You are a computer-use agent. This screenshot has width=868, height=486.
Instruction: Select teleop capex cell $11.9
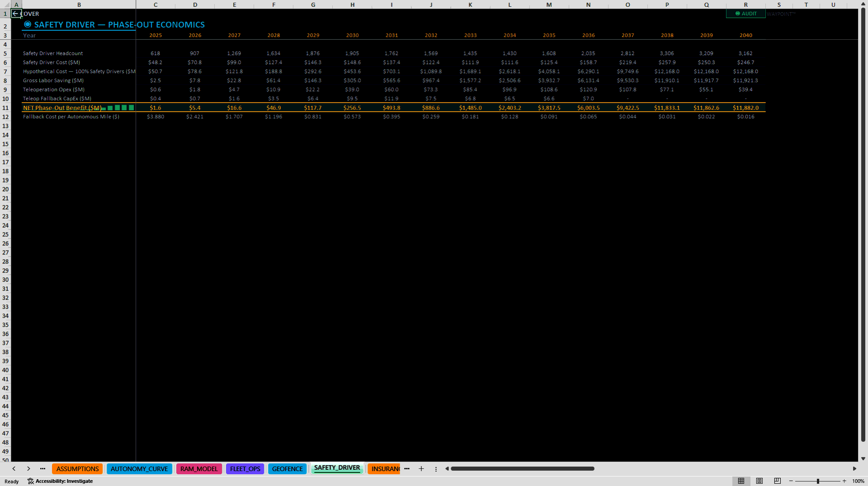(392, 98)
